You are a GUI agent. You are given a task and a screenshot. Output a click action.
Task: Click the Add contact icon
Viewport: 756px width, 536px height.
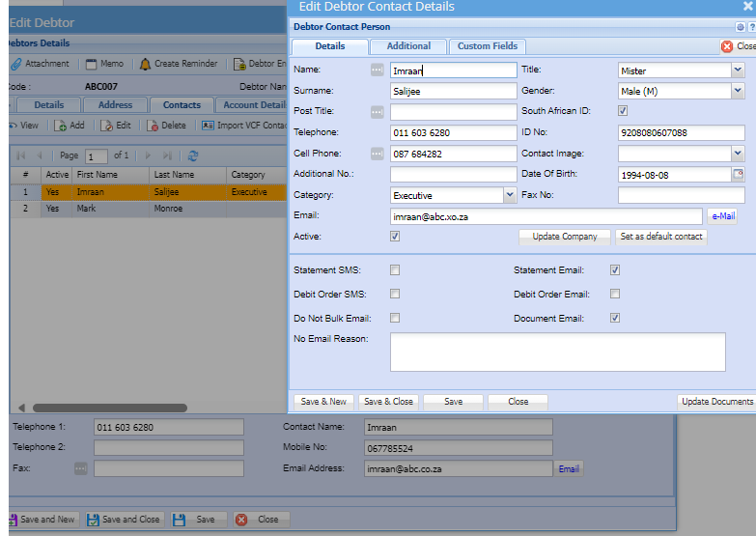[x=60, y=126]
